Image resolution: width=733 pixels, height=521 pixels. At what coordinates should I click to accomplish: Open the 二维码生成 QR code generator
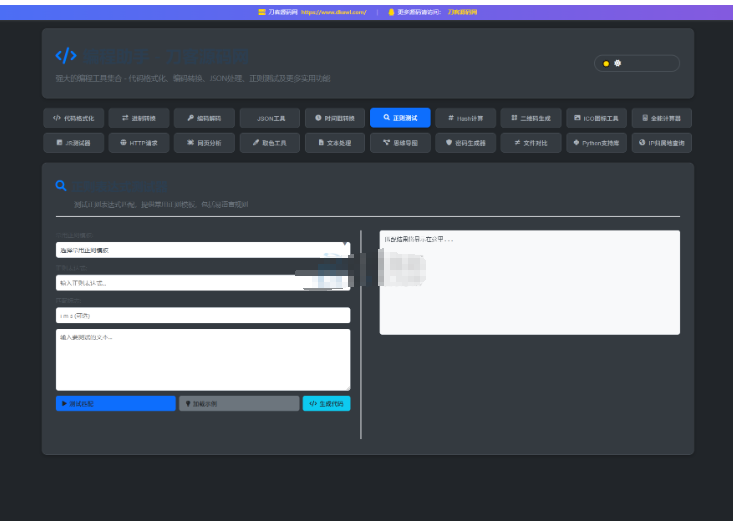click(531, 118)
